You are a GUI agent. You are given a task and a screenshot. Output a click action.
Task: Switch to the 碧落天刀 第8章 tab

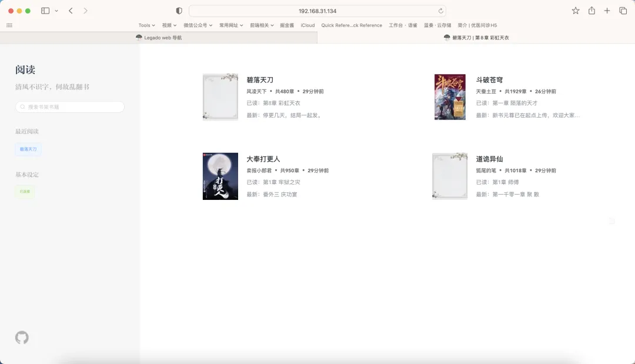click(476, 38)
